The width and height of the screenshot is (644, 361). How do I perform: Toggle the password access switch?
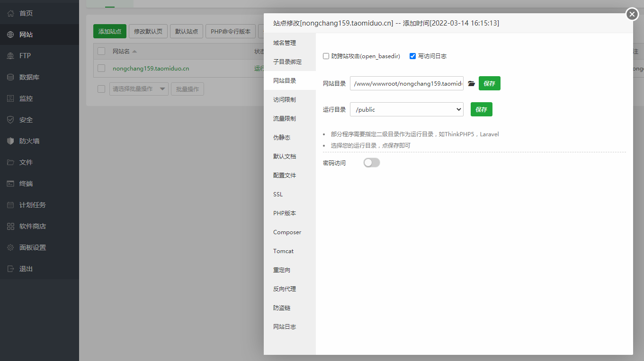point(372,163)
